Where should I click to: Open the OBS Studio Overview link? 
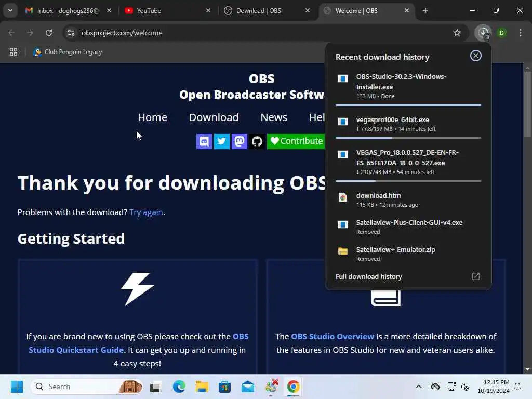pos(332,337)
